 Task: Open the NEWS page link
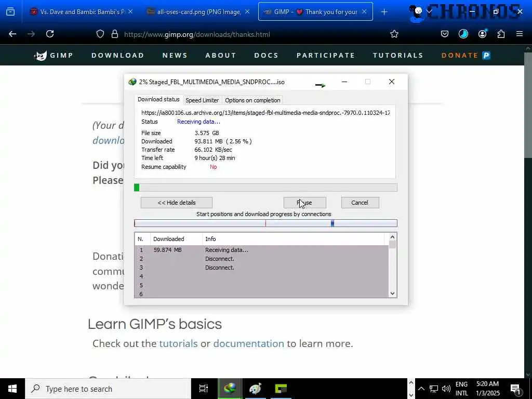click(175, 55)
